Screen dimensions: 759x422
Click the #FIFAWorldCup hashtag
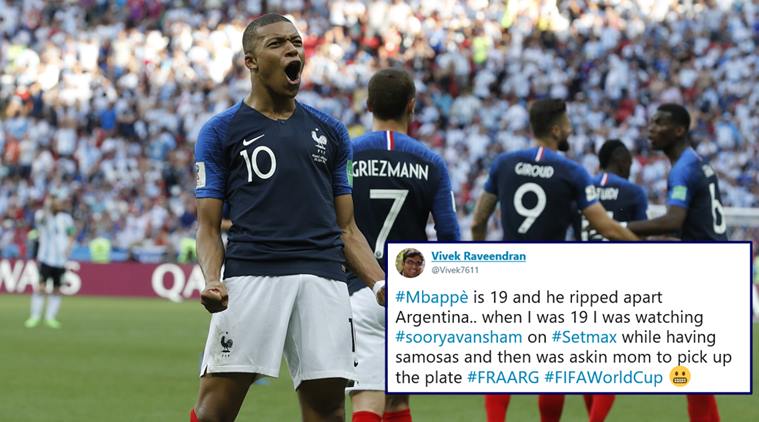(x=604, y=377)
